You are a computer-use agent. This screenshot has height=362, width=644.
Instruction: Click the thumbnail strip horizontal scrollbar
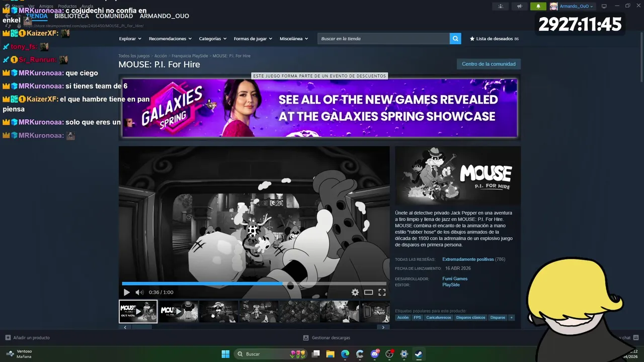coord(141,327)
